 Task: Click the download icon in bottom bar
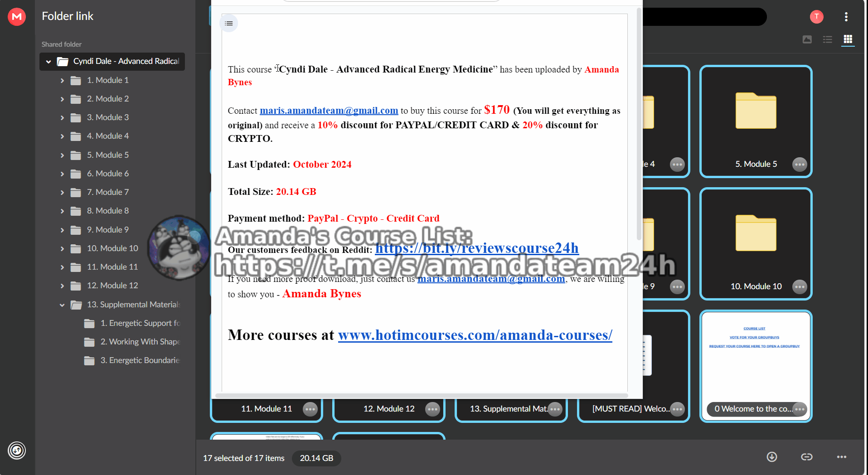click(772, 457)
